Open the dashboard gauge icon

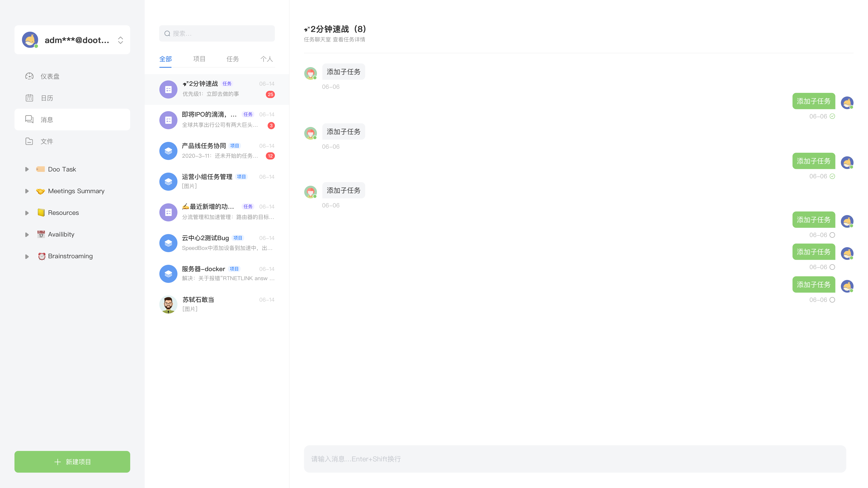(x=29, y=76)
